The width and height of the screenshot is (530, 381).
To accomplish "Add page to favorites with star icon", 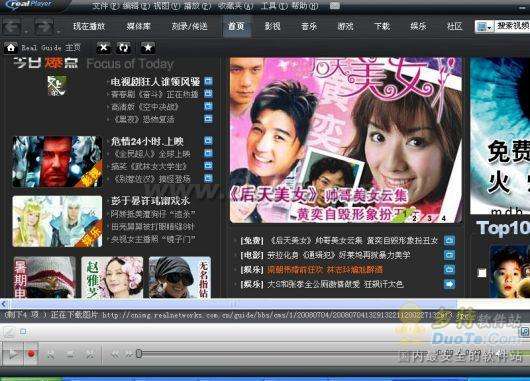I will 148,48.
